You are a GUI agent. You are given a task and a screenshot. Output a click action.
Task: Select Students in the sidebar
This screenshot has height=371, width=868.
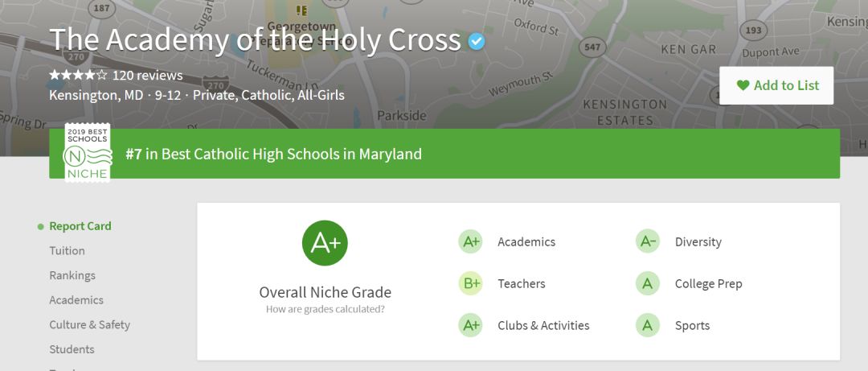pyautogui.click(x=72, y=349)
